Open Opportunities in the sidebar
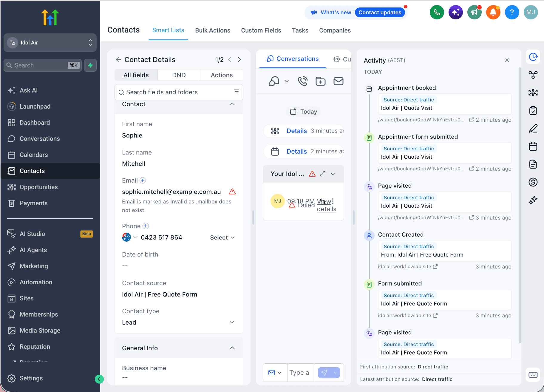544x392 pixels. [50, 187]
